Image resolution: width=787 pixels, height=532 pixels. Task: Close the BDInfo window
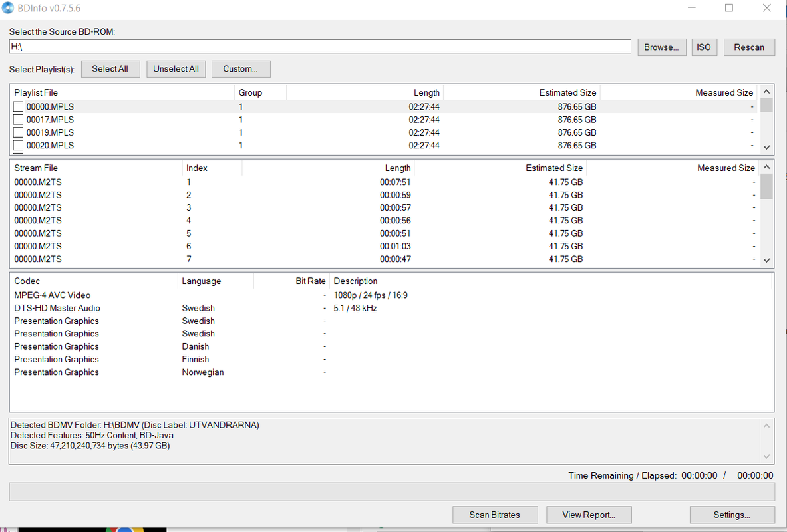click(766, 8)
